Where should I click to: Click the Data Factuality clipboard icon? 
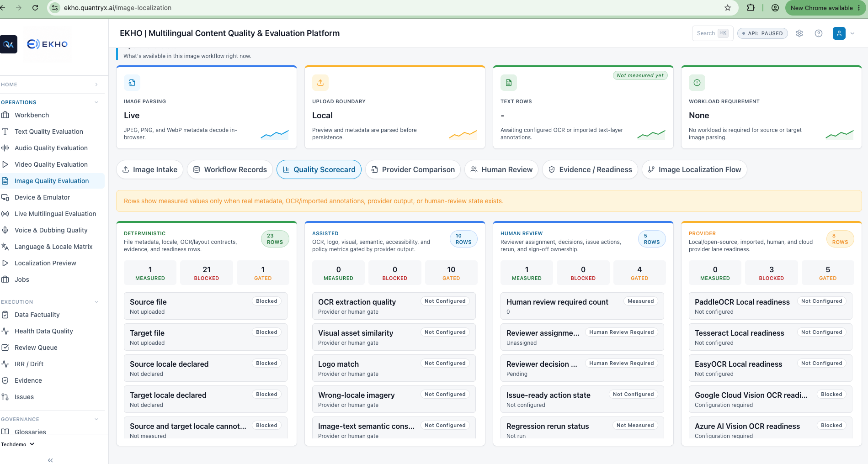(5, 315)
